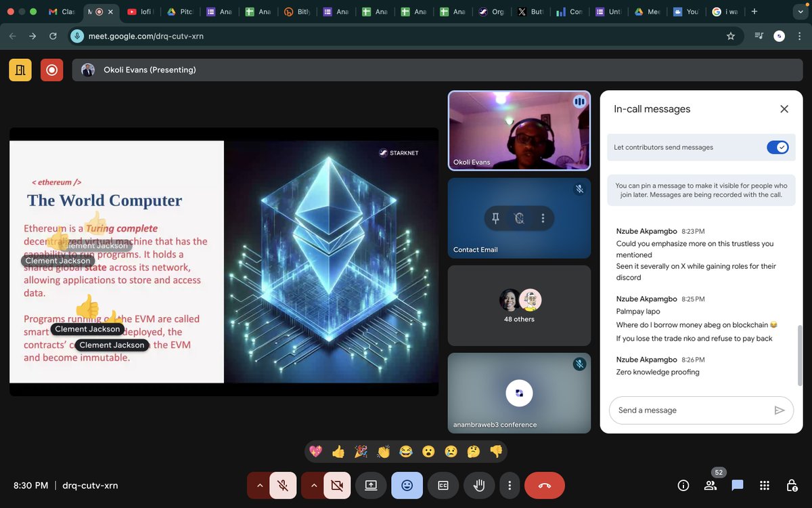Image resolution: width=812 pixels, height=508 pixels.
Task: Send the clapping hands reaction
Action: [384, 451]
